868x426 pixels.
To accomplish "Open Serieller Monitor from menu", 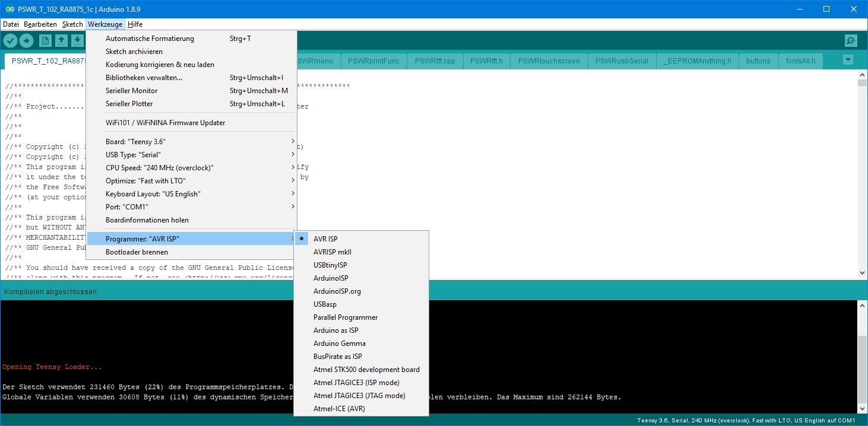I will 191,91.
